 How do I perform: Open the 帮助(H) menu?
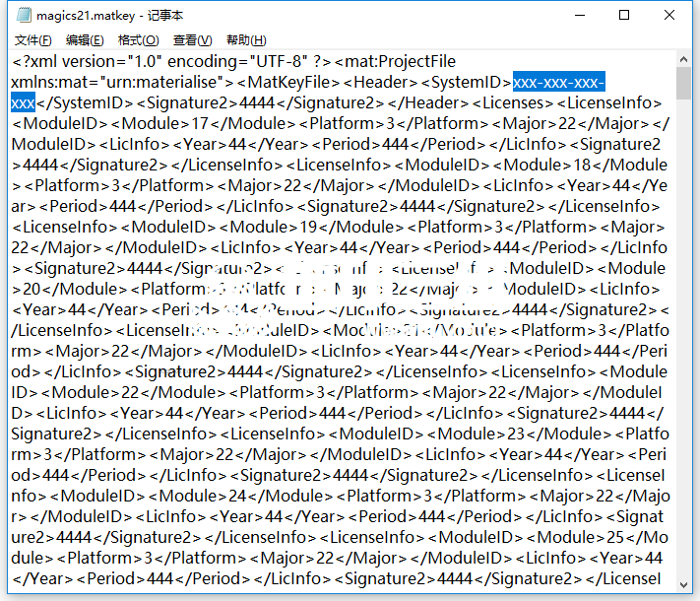point(245,40)
